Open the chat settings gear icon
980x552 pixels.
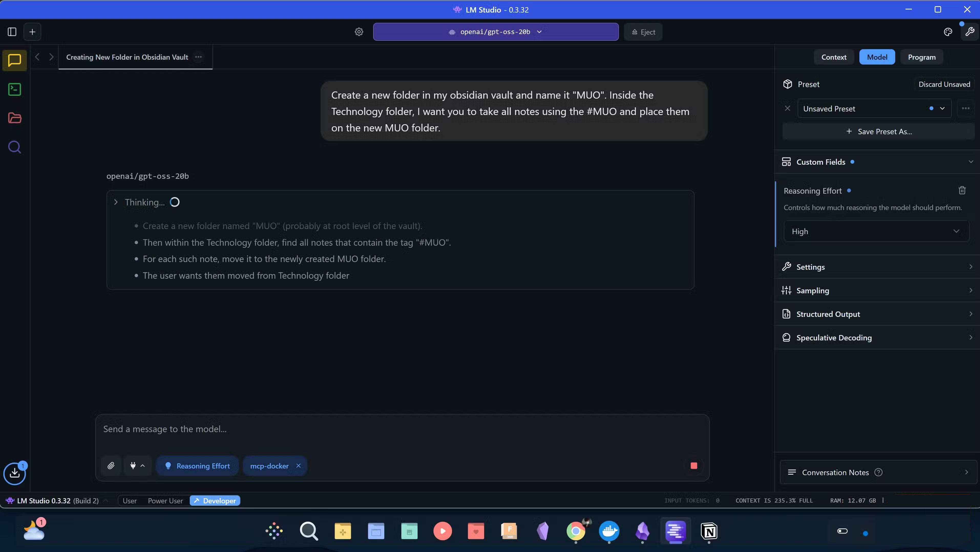point(358,32)
